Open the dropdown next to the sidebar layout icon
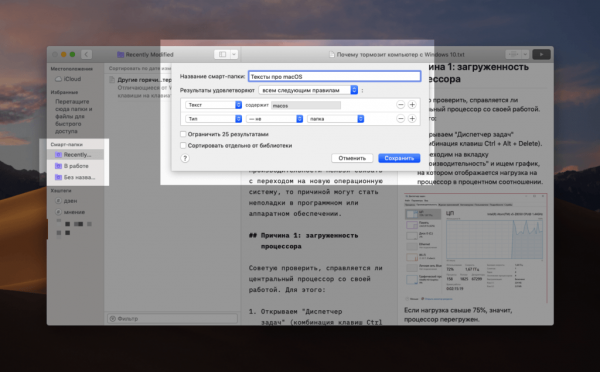Screen dimensions: 600x372 tap(234, 54)
